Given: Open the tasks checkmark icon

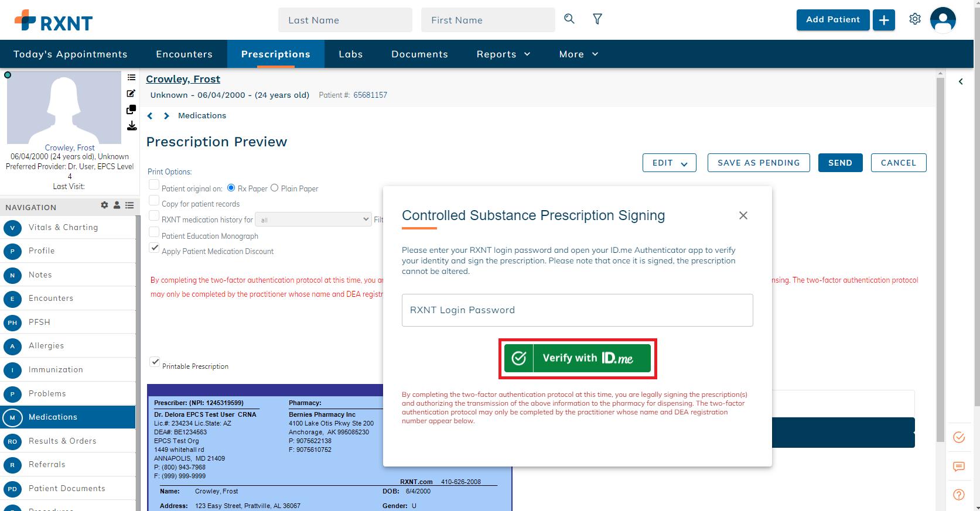Looking at the screenshot, I should 959,437.
